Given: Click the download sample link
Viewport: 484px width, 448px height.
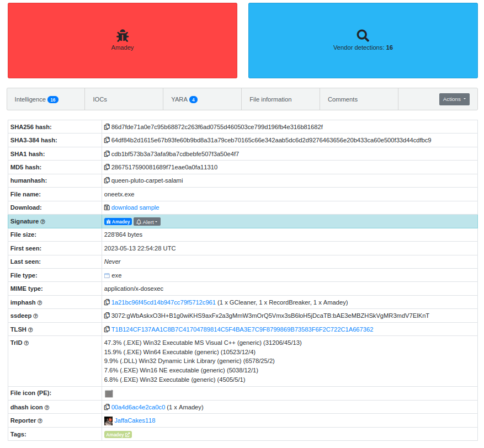Looking at the screenshot, I should [x=135, y=207].
